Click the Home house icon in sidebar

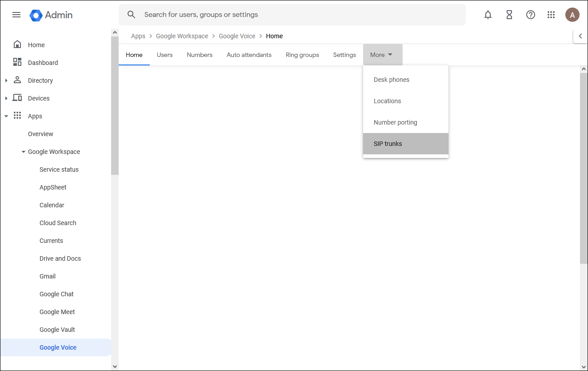17,44
